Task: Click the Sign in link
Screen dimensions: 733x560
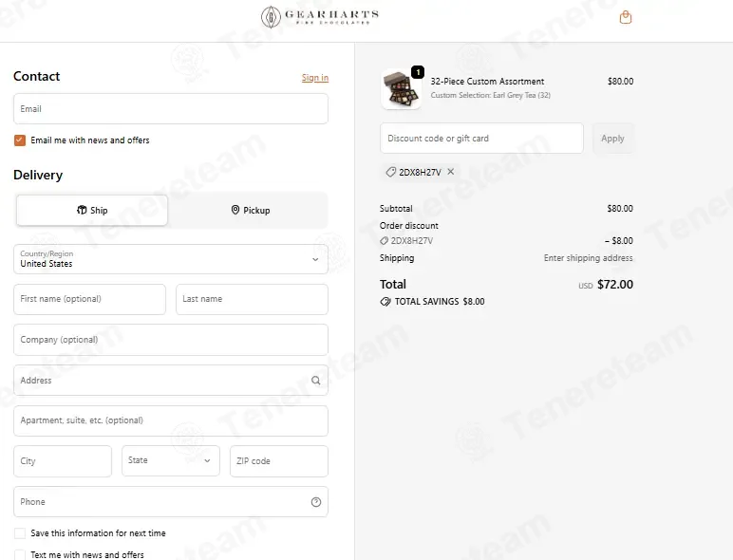Action: (315, 78)
